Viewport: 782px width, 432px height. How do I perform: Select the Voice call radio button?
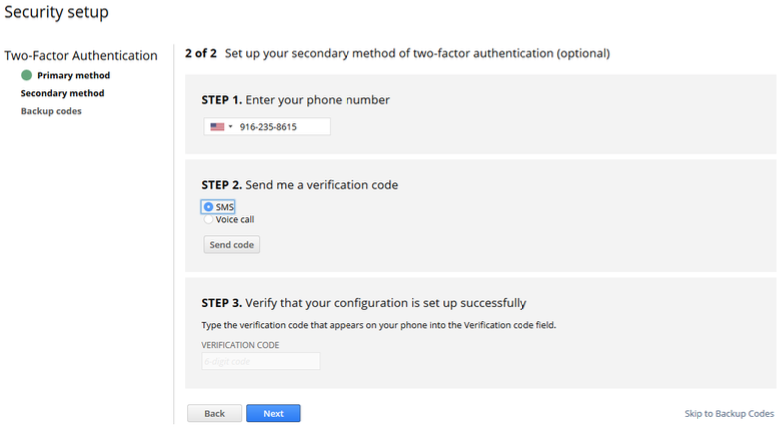click(x=208, y=219)
